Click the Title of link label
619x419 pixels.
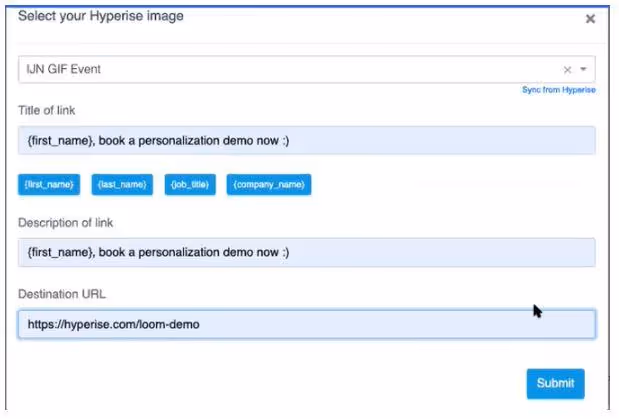pyautogui.click(x=47, y=110)
